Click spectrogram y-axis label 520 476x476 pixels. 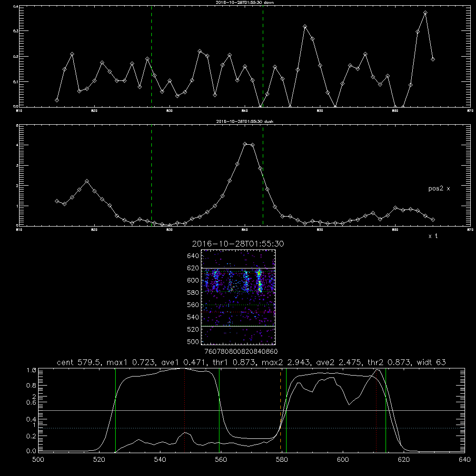click(193, 329)
